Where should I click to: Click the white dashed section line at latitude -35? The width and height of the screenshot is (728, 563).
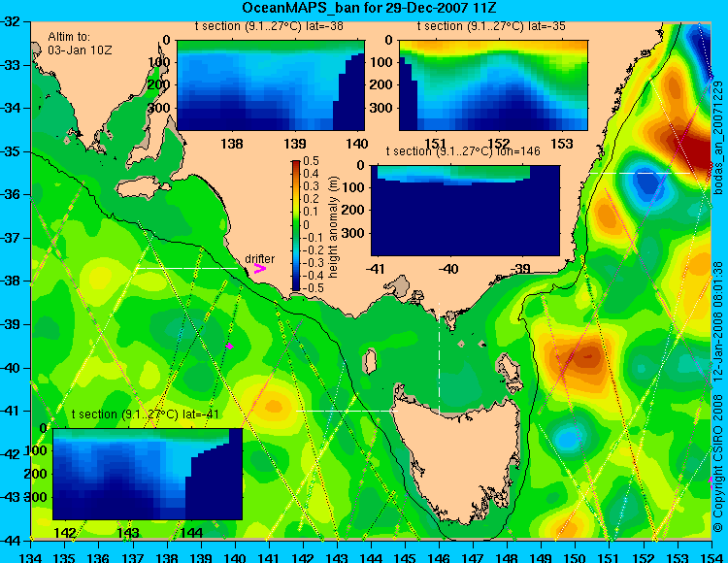641,173
